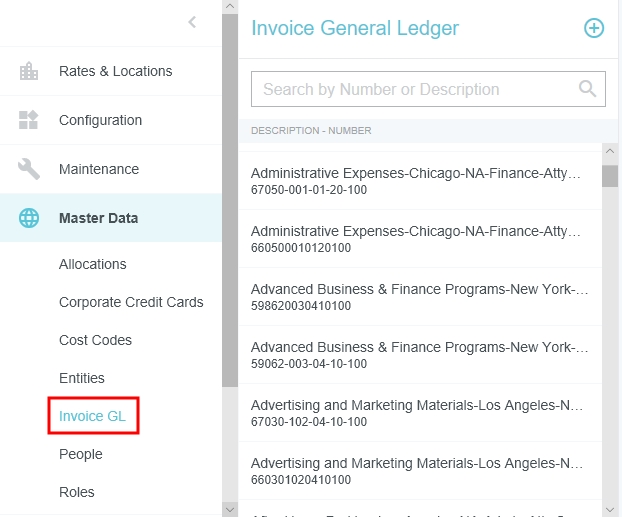The image size is (622, 517).
Task: Open the Configuration menu
Action: [100, 120]
